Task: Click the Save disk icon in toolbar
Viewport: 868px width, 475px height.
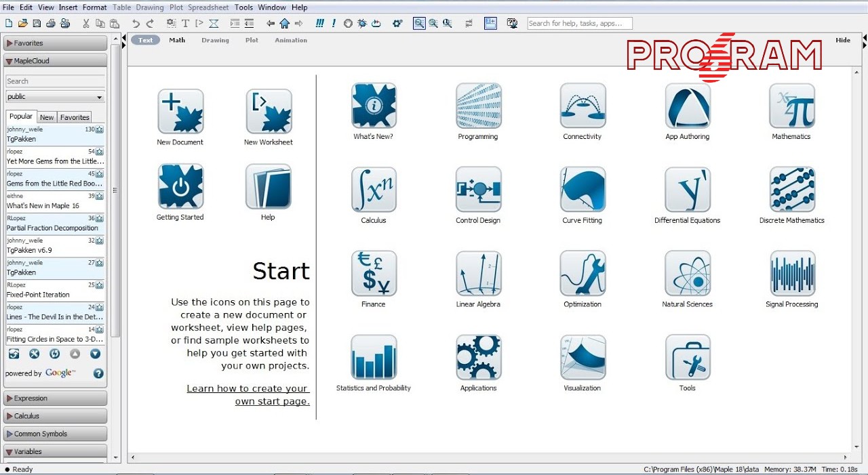Action: pos(37,23)
